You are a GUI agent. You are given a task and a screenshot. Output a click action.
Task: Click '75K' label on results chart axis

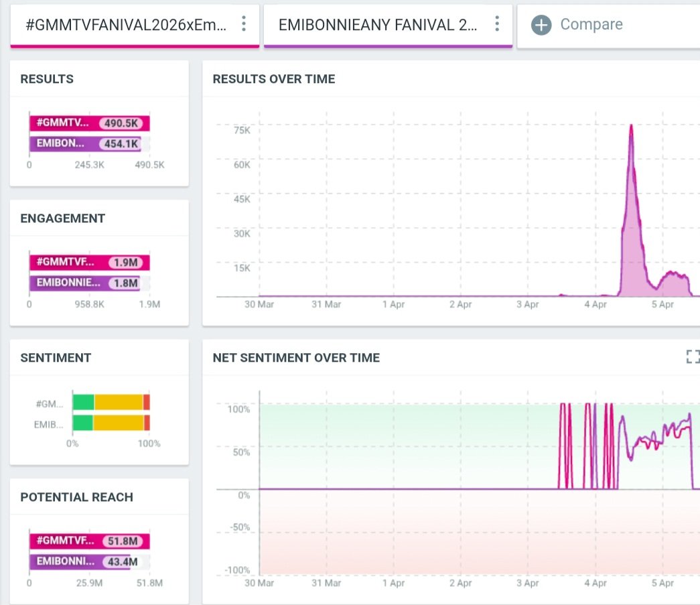[242, 131]
